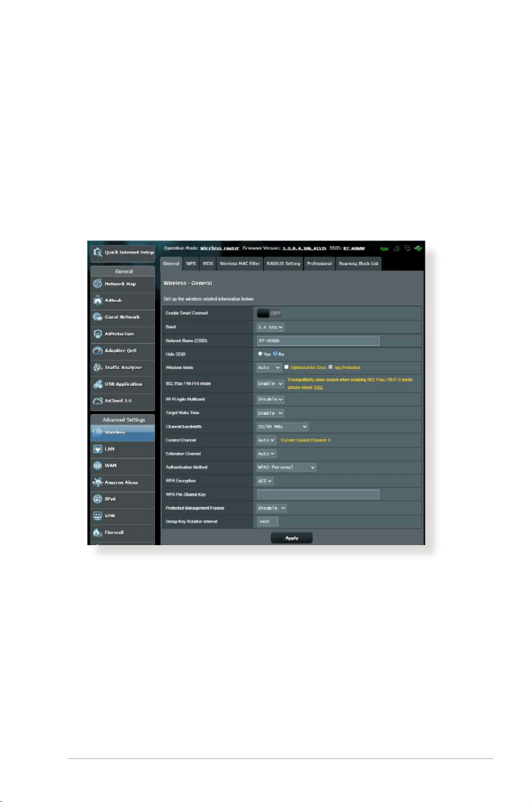
Task: Toggle the Enable Smart Connect switch
Action: pos(269,313)
